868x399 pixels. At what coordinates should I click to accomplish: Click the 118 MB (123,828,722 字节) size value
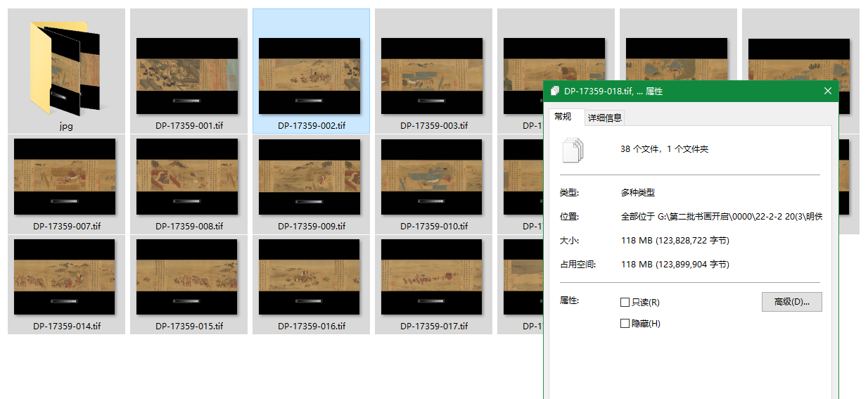click(x=675, y=241)
